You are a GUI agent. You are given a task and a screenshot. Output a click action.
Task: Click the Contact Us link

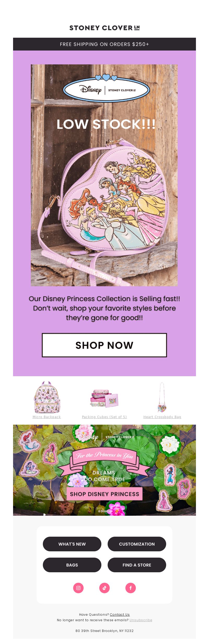point(120,614)
